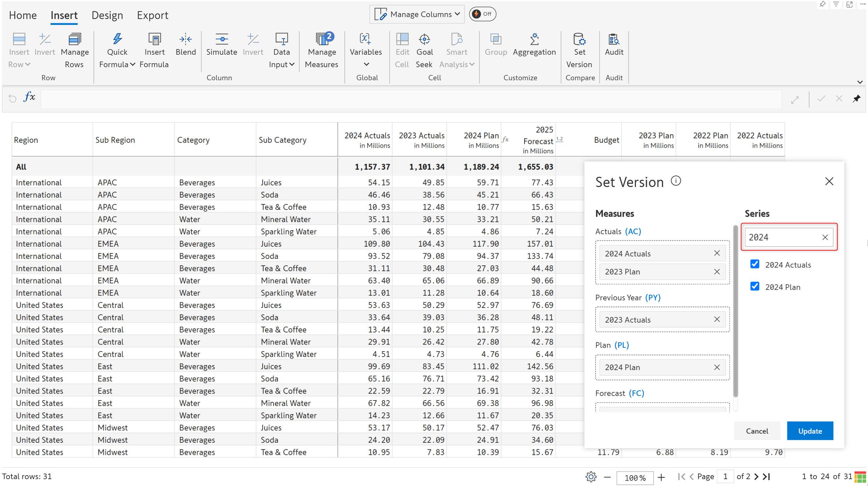Screen dimensions: 868x486
Task: Open Manage Measures
Action: [322, 39]
